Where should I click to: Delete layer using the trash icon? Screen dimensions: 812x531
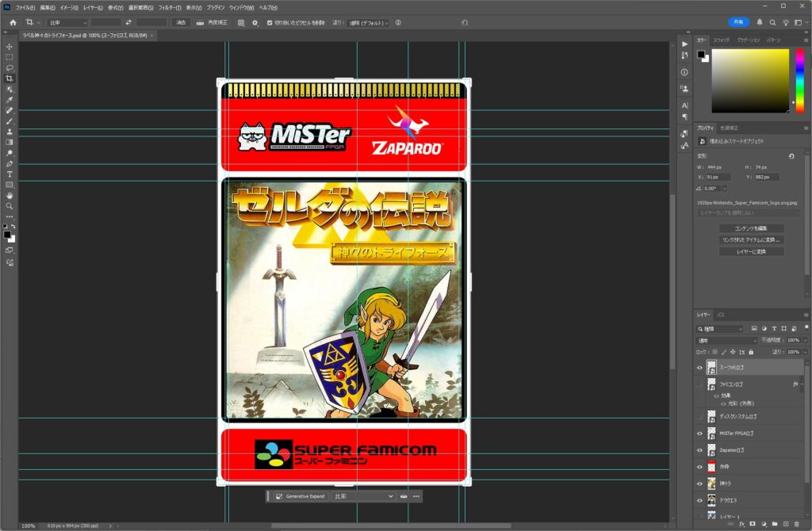(x=796, y=524)
